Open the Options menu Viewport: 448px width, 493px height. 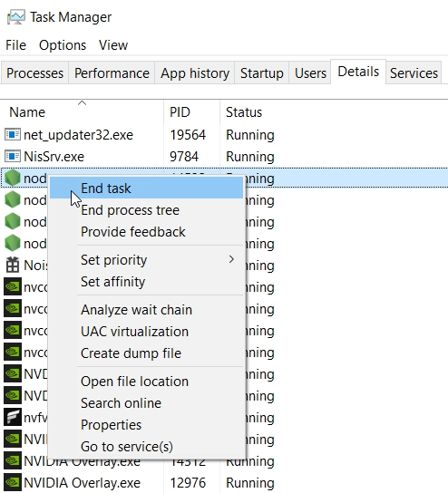(63, 45)
